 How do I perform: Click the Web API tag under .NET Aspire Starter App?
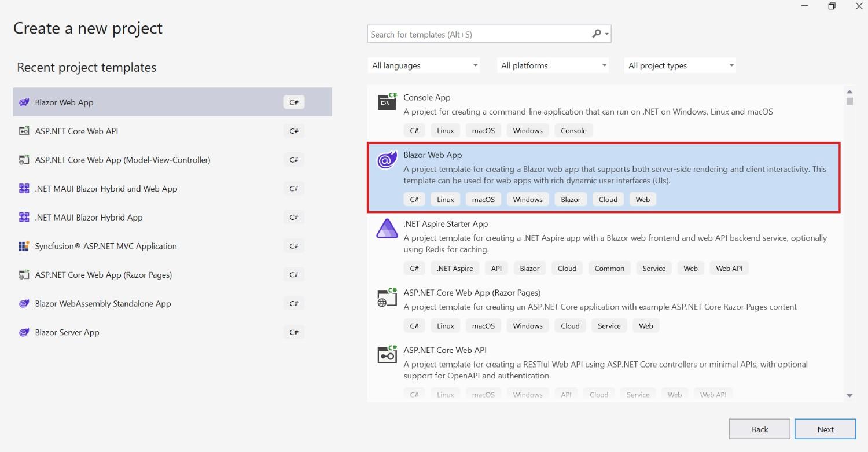point(729,269)
